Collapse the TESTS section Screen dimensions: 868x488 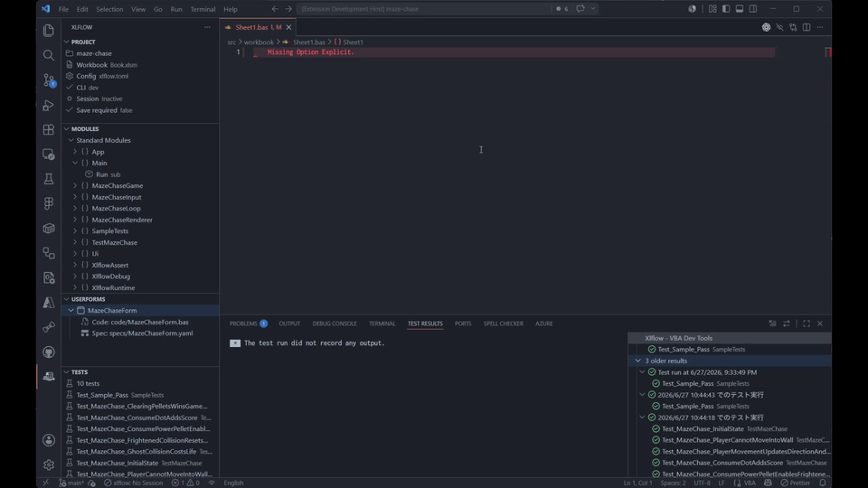80,372
